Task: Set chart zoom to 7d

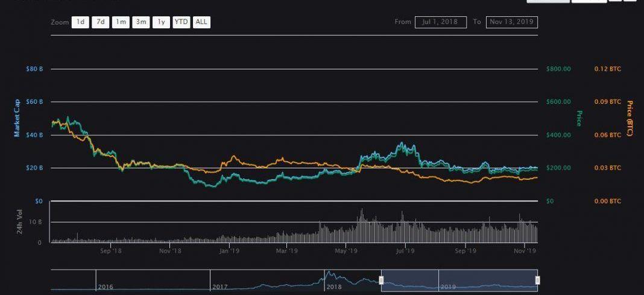Action: (x=100, y=22)
